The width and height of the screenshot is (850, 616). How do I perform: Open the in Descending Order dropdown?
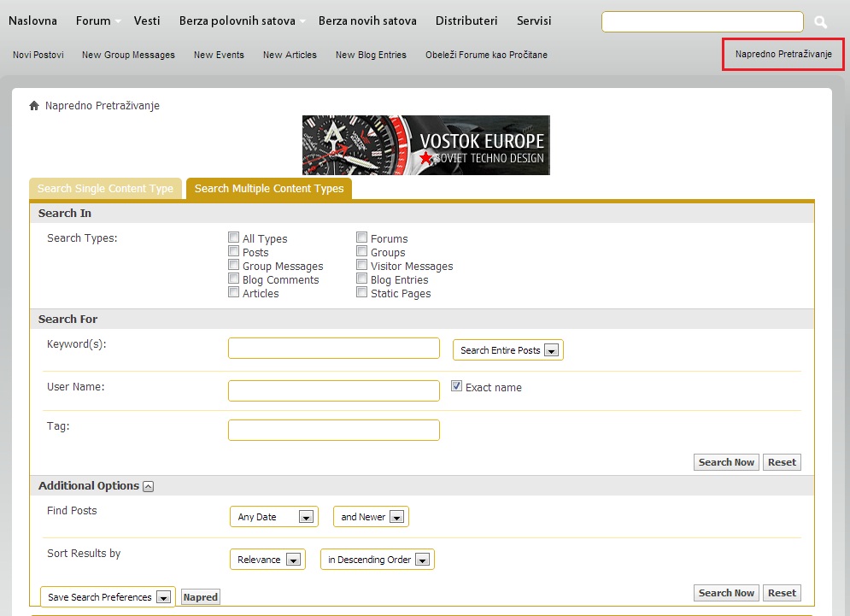click(x=377, y=560)
